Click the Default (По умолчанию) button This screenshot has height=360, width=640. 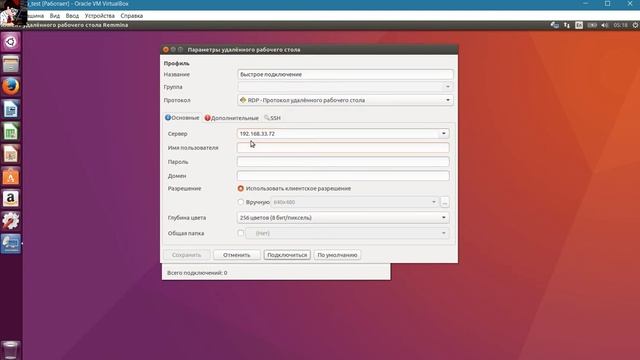[x=337, y=255]
